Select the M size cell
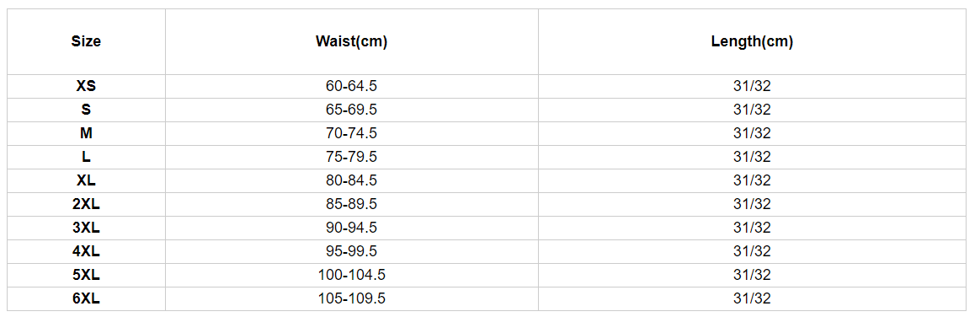The image size is (980, 317). pyautogui.click(x=86, y=133)
